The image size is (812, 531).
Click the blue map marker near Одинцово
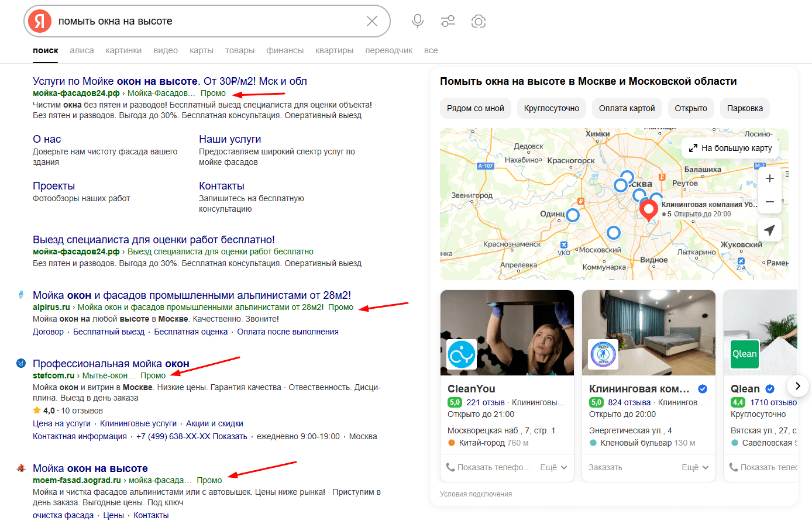coord(573,215)
